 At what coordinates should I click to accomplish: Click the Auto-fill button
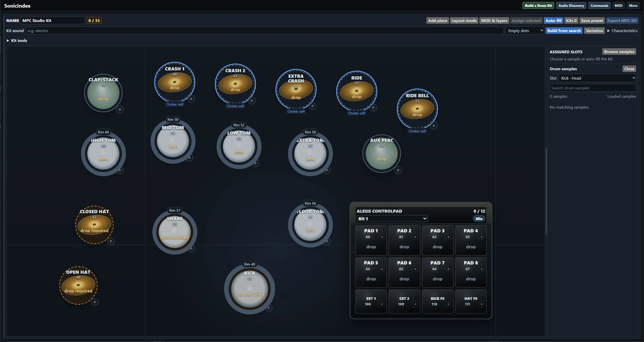point(553,20)
